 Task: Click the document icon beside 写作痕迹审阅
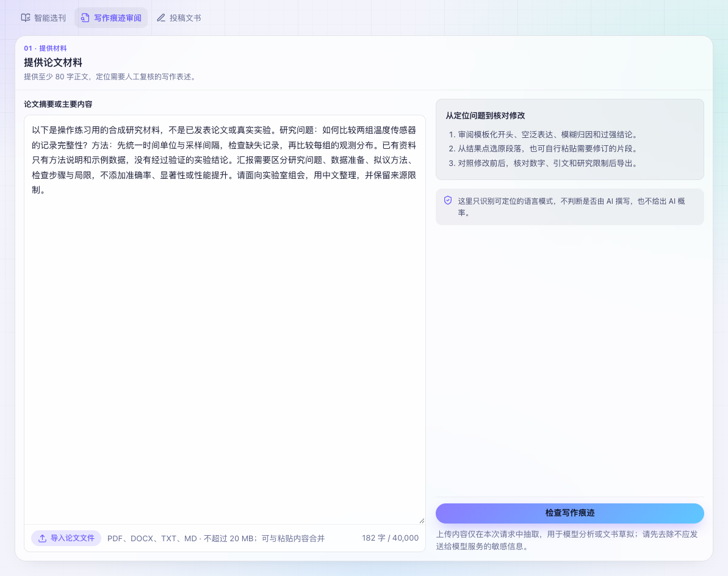click(85, 18)
